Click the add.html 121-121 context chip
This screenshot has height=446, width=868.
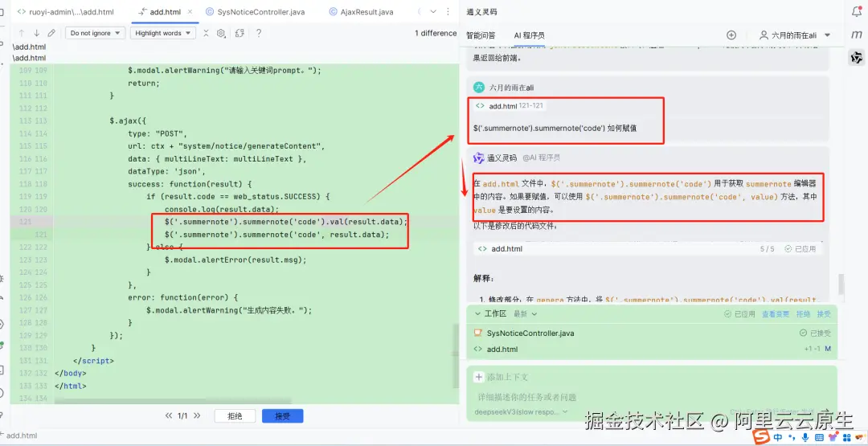point(510,106)
